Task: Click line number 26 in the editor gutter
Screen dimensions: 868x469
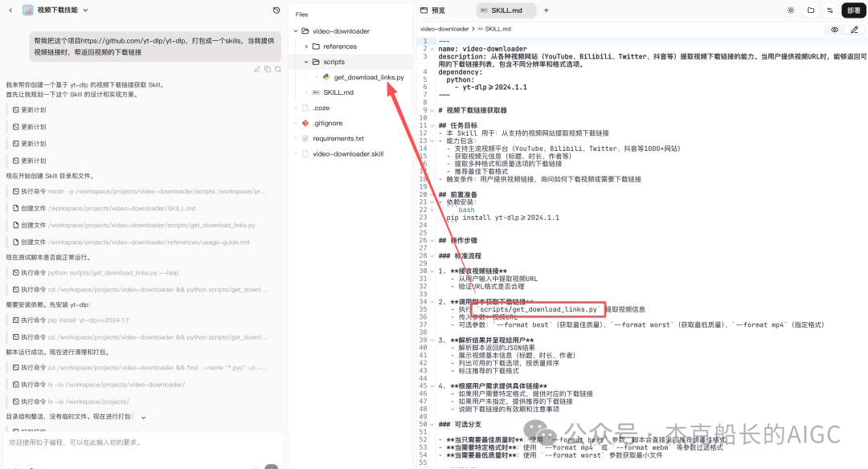Action: pos(424,241)
